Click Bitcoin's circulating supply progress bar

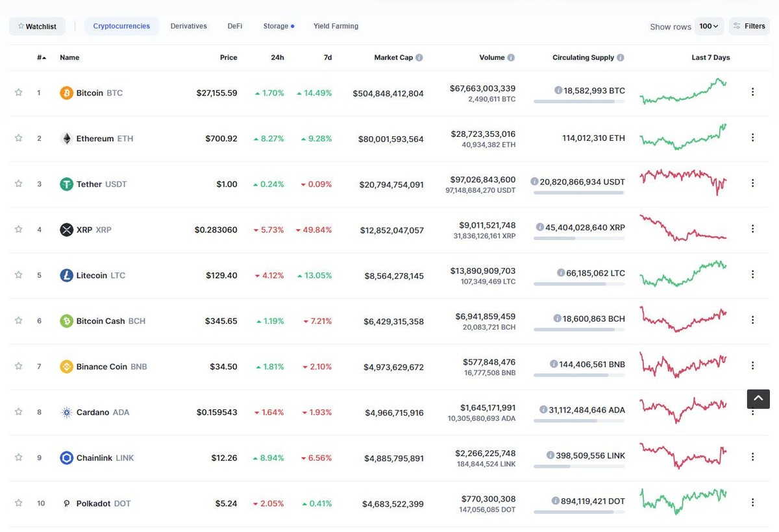[580, 101]
